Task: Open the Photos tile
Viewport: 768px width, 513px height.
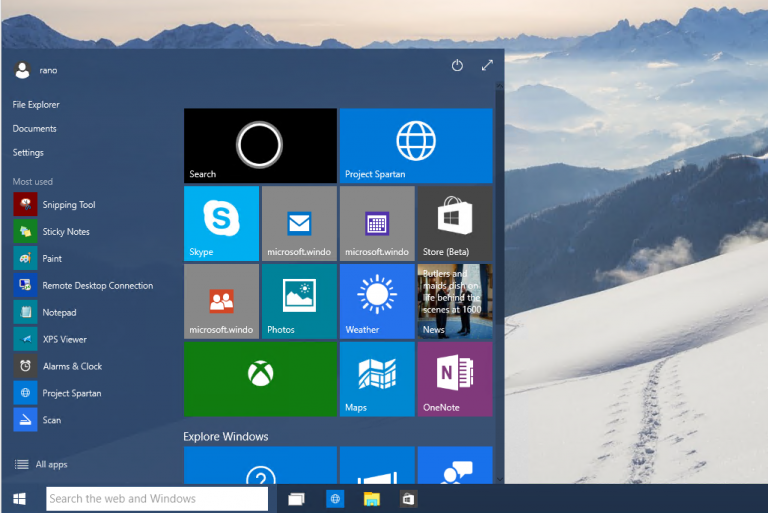Action: (x=299, y=301)
